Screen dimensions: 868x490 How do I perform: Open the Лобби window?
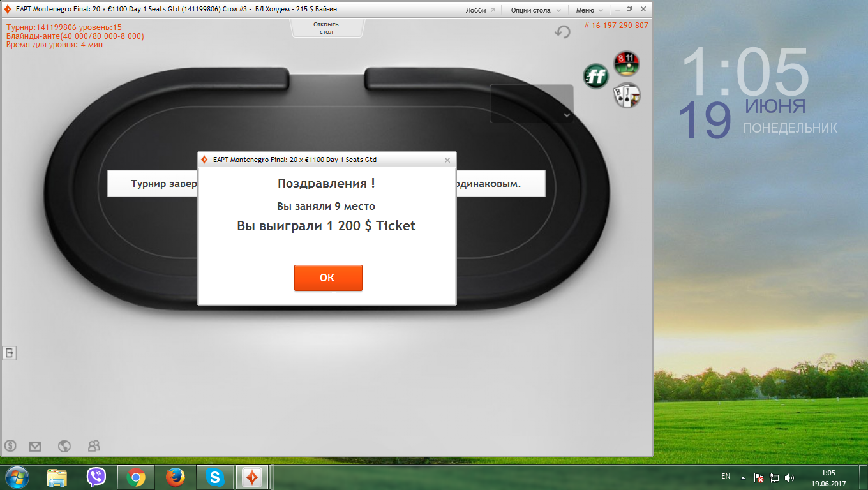click(480, 10)
